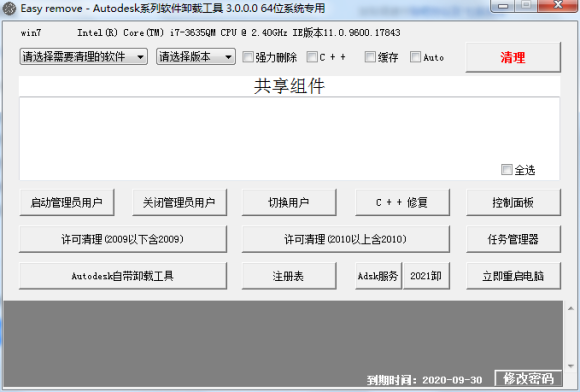Click the 2021卸 button
Screen dimensions: 580x392
(426, 276)
